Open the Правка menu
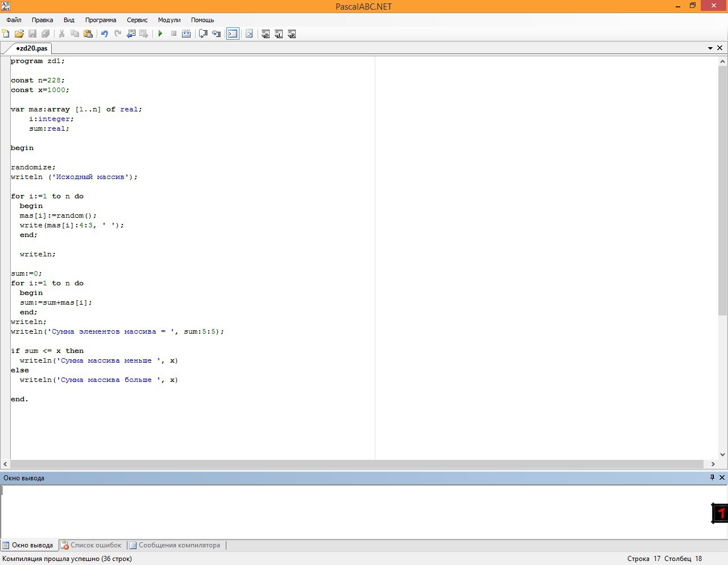Image resolution: width=728 pixels, height=565 pixels. [x=42, y=20]
